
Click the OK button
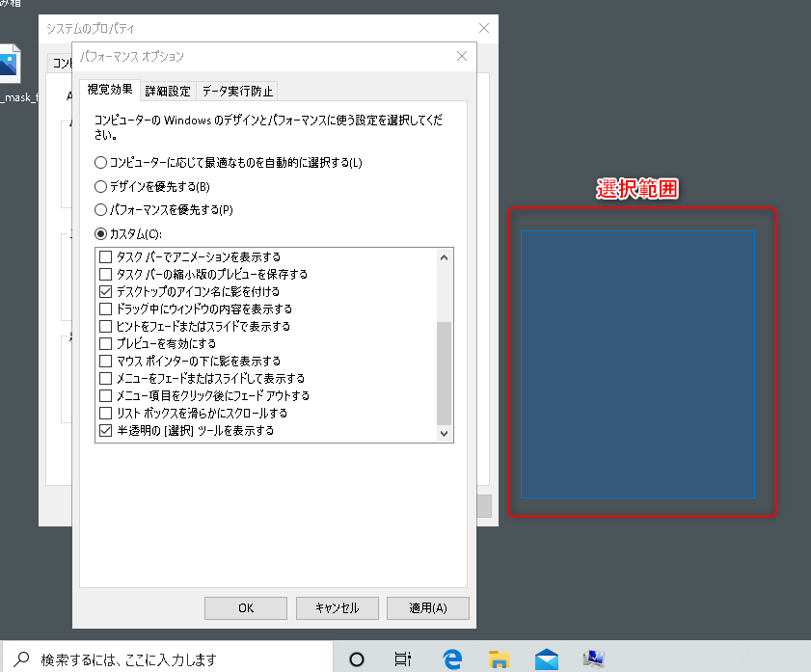245,607
